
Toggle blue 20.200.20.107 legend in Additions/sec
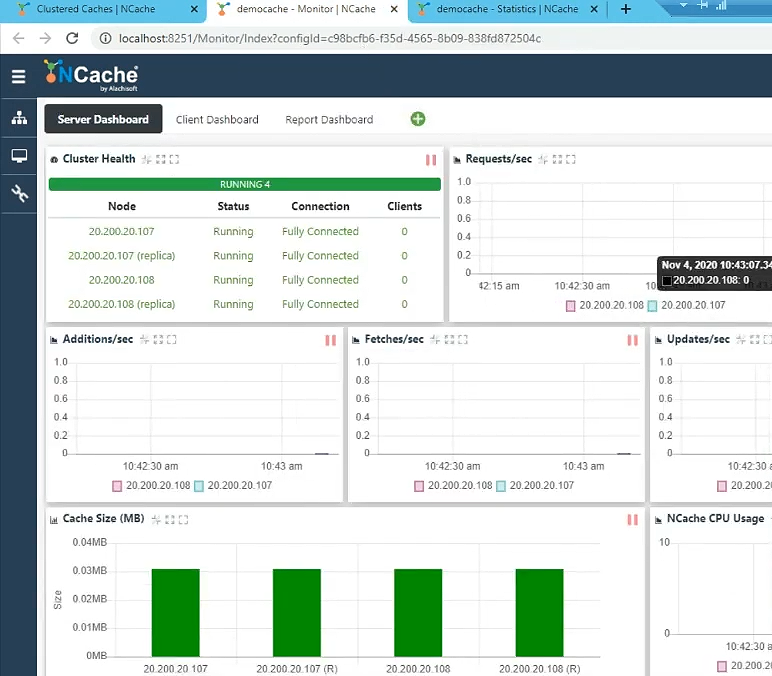pos(233,485)
